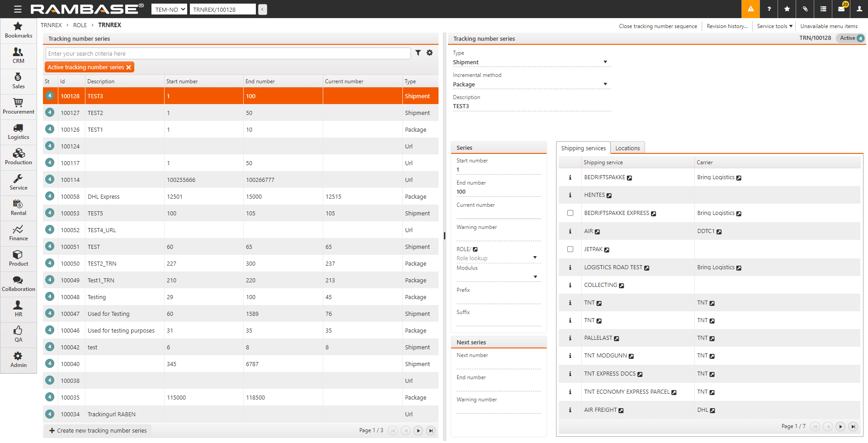This screenshot has height=443, width=868.
Task: Open the Logistics module in sidebar
Action: [x=18, y=132]
